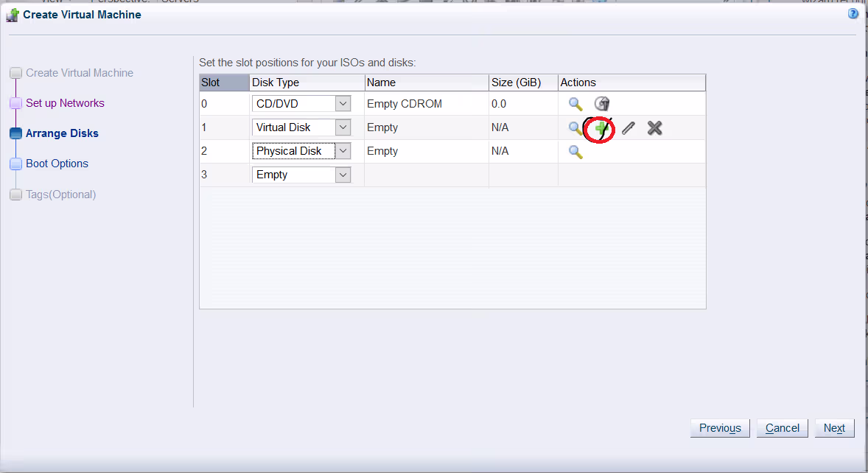Viewport: 868px width, 473px height.
Task: Click the search icon for the CD/DVD slot
Action: pyautogui.click(x=575, y=104)
